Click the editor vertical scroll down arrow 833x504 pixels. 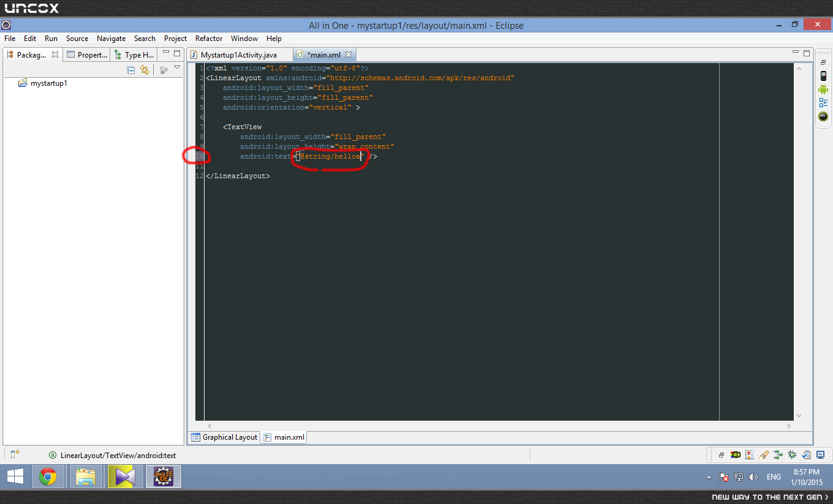pos(799,415)
